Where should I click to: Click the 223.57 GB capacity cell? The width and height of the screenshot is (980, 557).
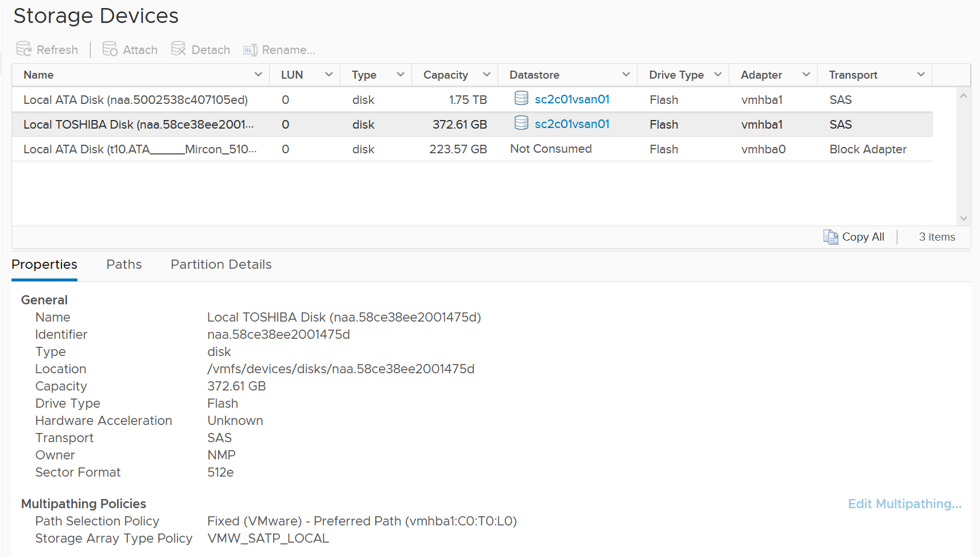458,149
